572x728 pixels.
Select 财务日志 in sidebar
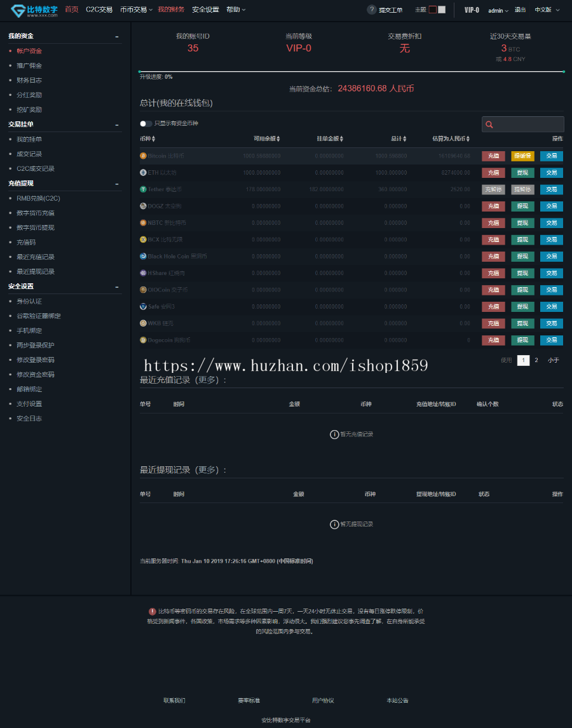pos(29,80)
